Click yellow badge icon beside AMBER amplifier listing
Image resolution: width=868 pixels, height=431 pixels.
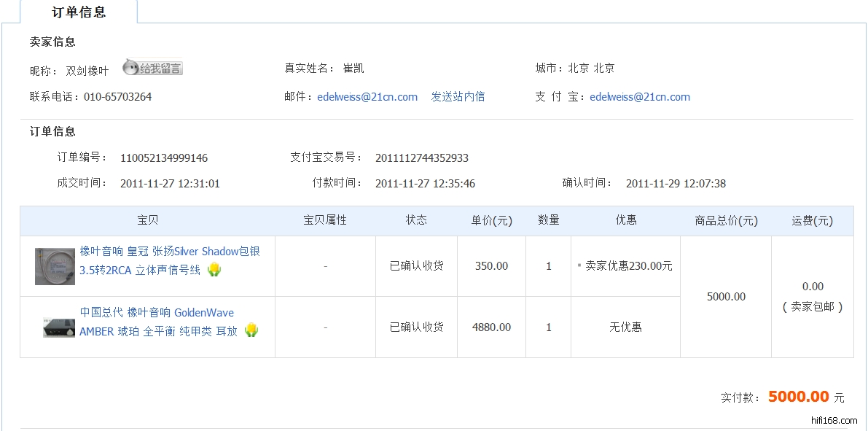251,330
